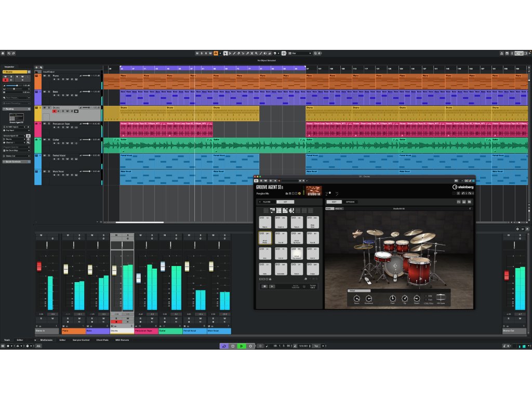Viewport: 532px width, 399px height.
Task: Select the Object Selection arrow tool
Action: pyautogui.click(x=225, y=53)
